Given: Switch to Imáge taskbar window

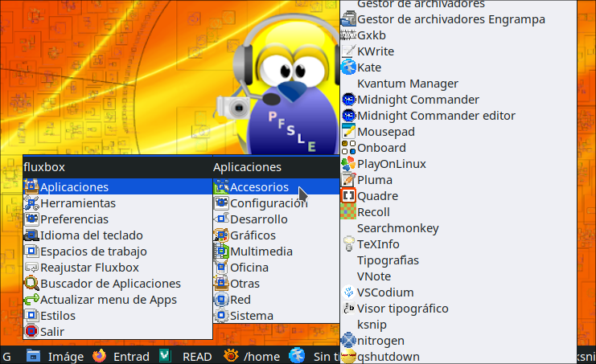Looking at the screenshot, I should [55, 356].
